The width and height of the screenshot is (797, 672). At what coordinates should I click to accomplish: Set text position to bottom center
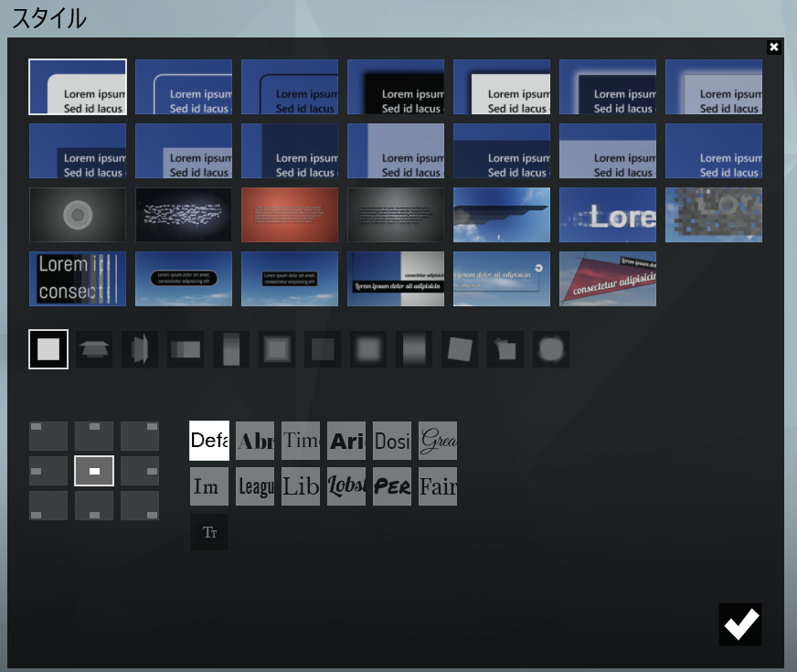pos(94,506)
